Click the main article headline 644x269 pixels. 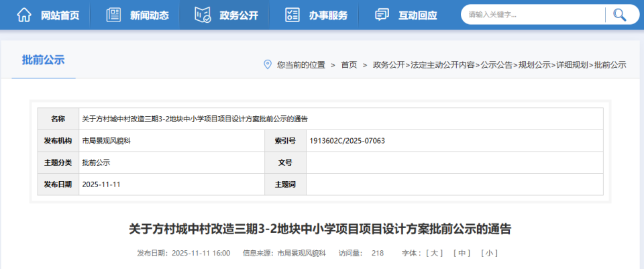click(x=320, y=229)
